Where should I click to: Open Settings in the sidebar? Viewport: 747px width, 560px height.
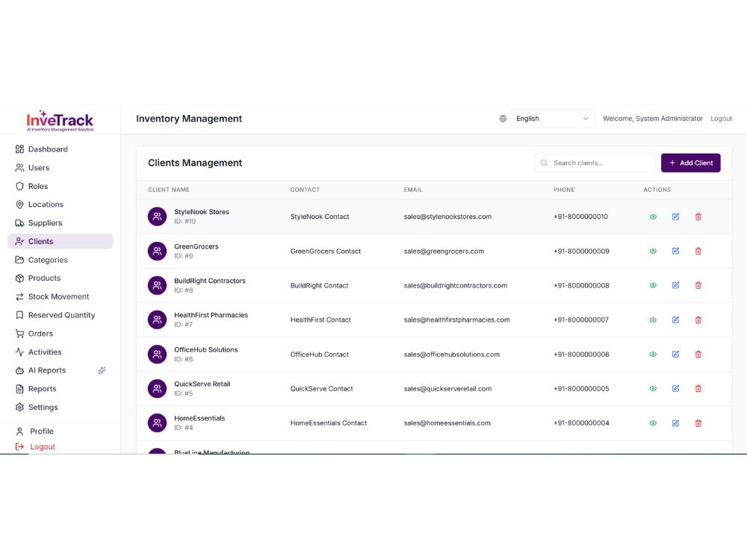pos(61,407)
